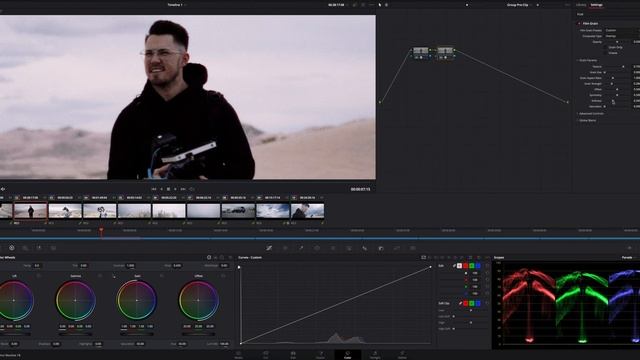Image resolution: width=640 pixels, height=360 pixels.
Task: Switch to the Cut page tab
Action: point(266,355)
